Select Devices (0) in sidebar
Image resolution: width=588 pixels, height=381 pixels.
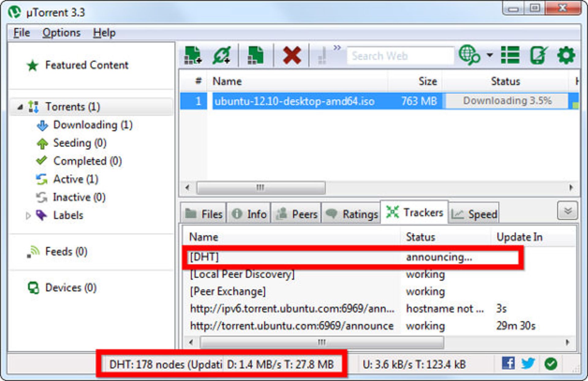(71, 288)
